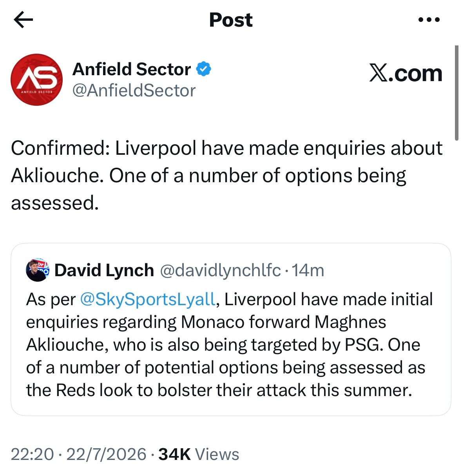Image resolution: width=462 pixels, height=476 pixels.
Task: Open Anfield Sector's red AS profile picture
Action: click(36, 80)
